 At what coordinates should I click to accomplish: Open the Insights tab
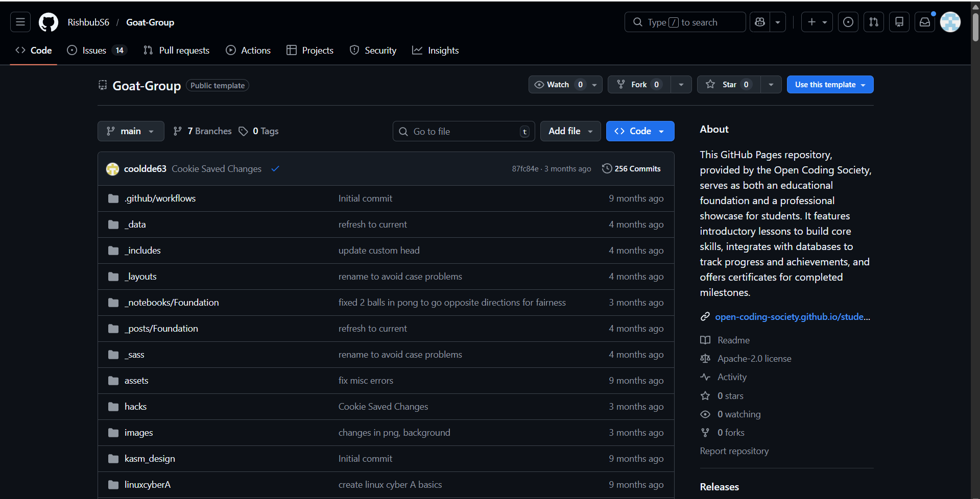436,50
